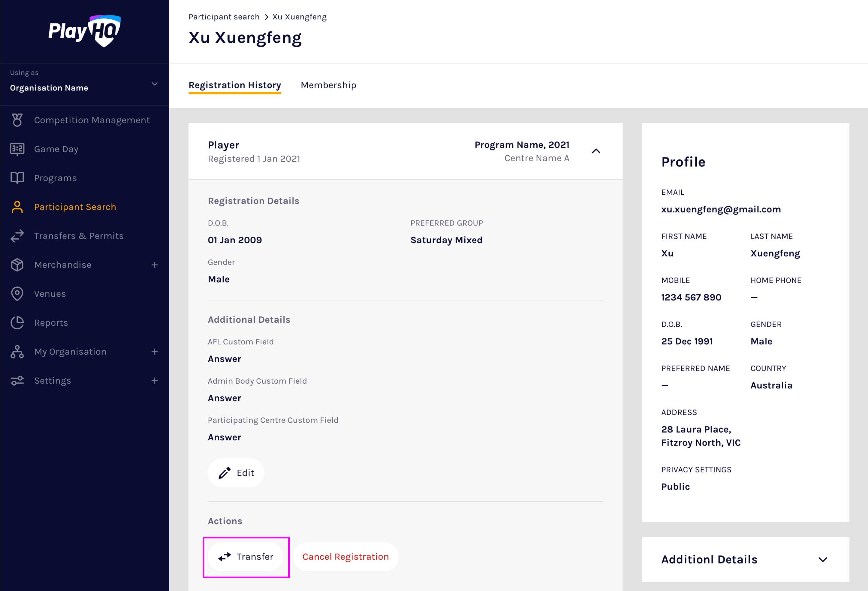Click the Settings sliders icon
868x591 pixels.
pyautogui.click(x=17, y=381)
